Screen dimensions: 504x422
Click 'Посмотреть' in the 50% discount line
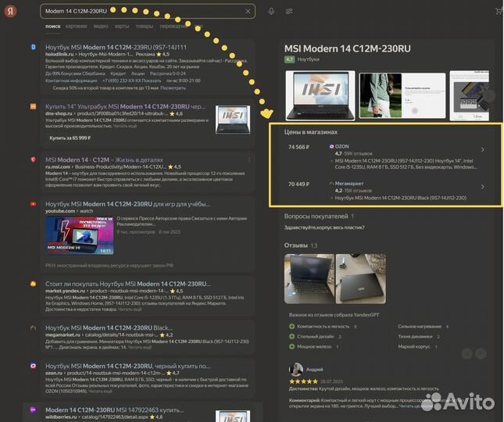pyautogui.click(x=173, y=88)
